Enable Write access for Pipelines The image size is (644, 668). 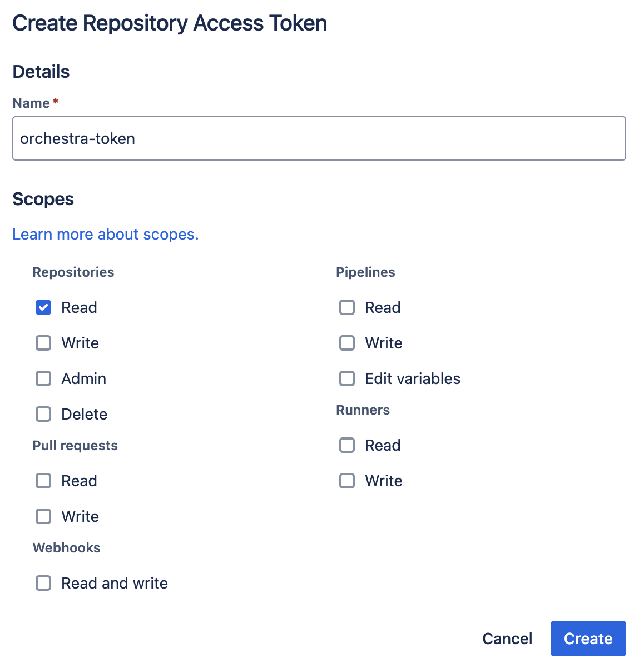[x=346, y=343]
